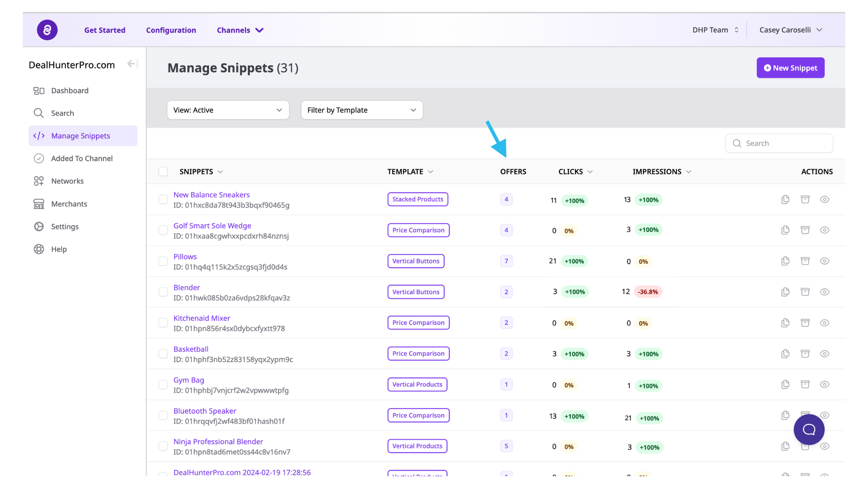
Task: Select the Golf Smart Sole Wedge checkbox
Action: [163, 230]
